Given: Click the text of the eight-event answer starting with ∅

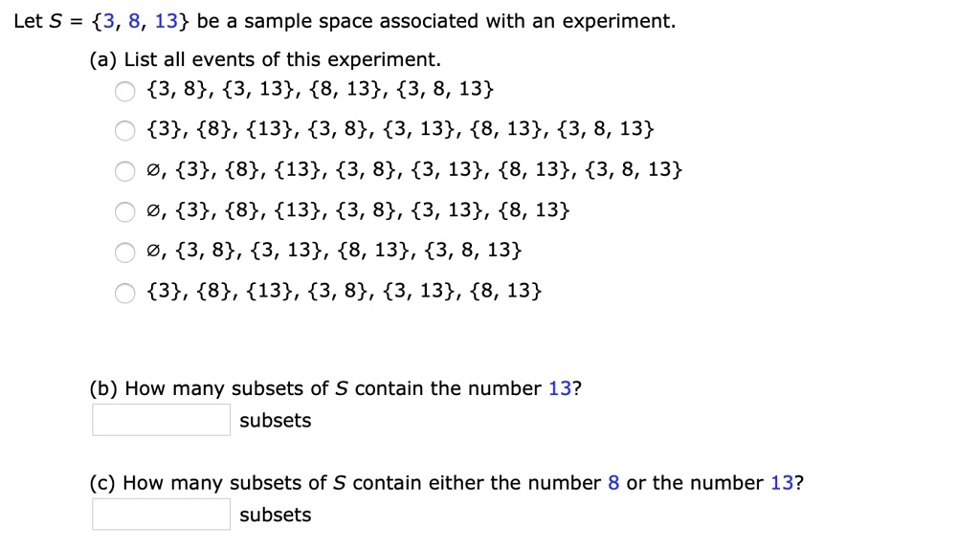Looking at the screenshot, I should point(414,171).
